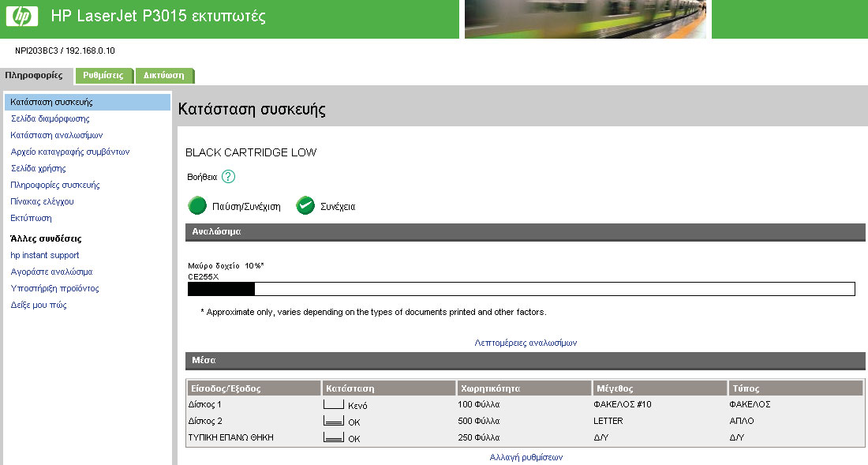Click the Μέγεθος column header
Viewport: 868px width, 465px height.
pyautogui.click(x=660, y=388)
